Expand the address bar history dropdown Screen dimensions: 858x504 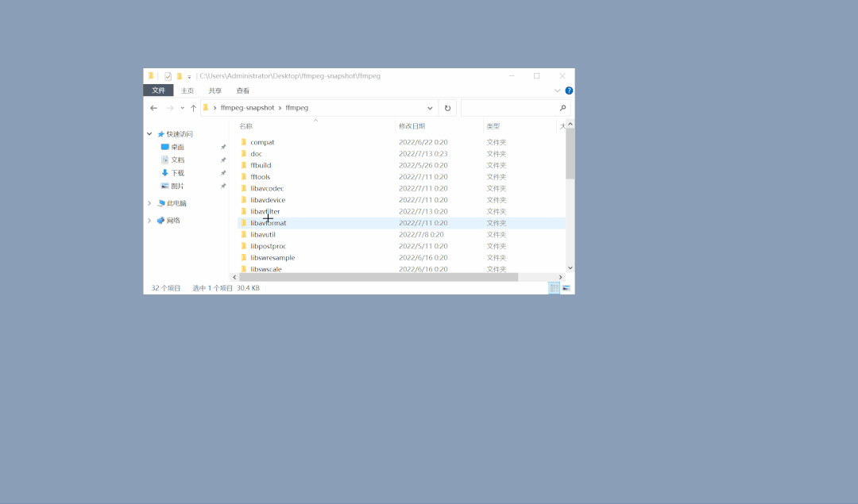(x=430, y=108)
